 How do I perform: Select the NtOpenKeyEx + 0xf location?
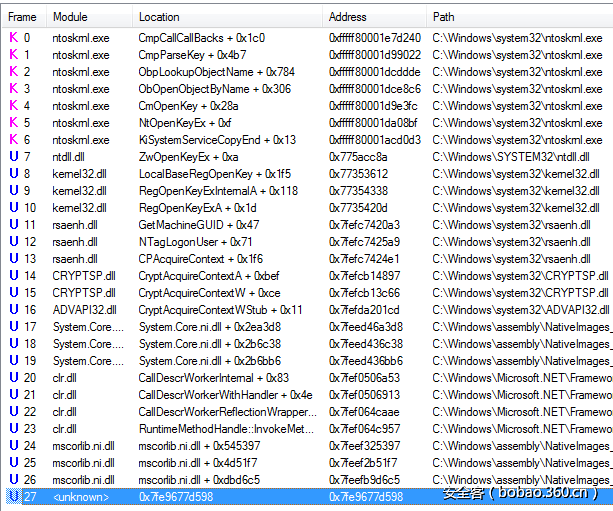pos(185,123)
